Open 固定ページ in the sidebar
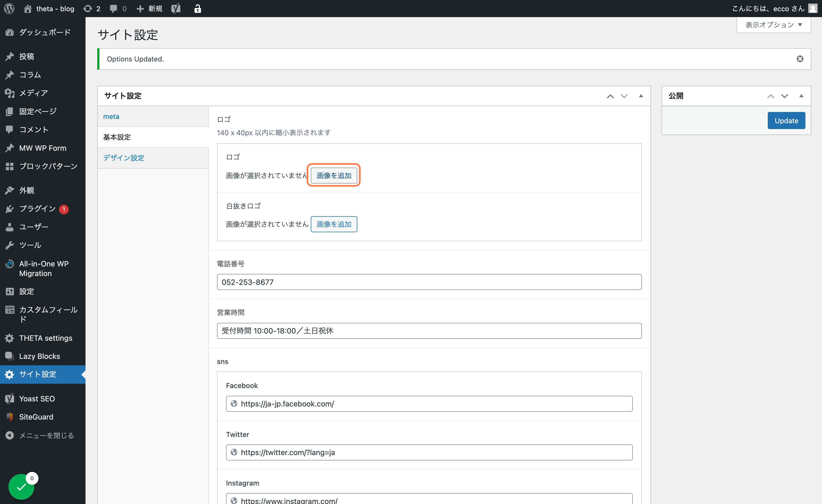Screen dimensions: 822x504 43,111
